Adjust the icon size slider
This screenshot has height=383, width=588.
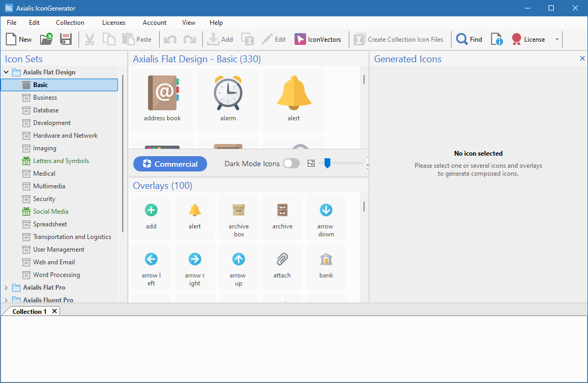click(327, 164)
